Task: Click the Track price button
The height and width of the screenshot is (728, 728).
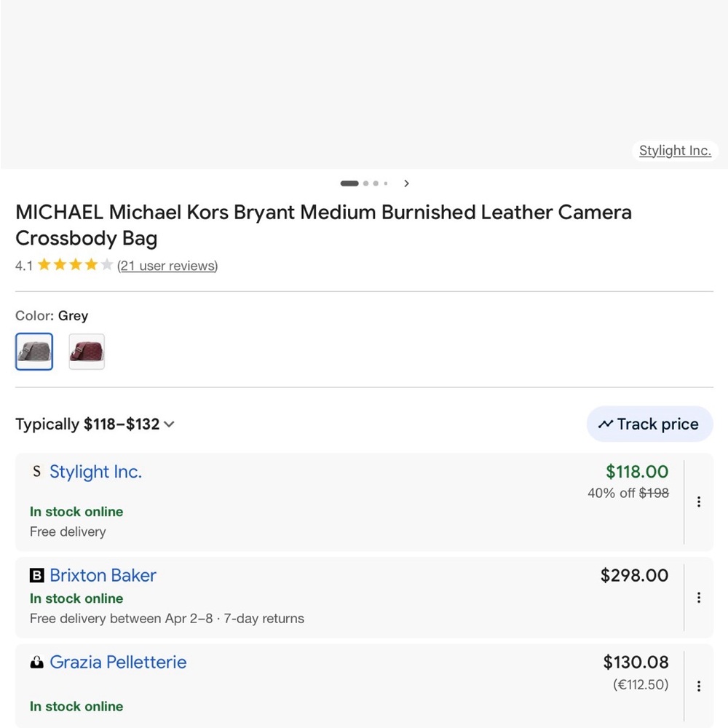Action: (x=649, y=424)
